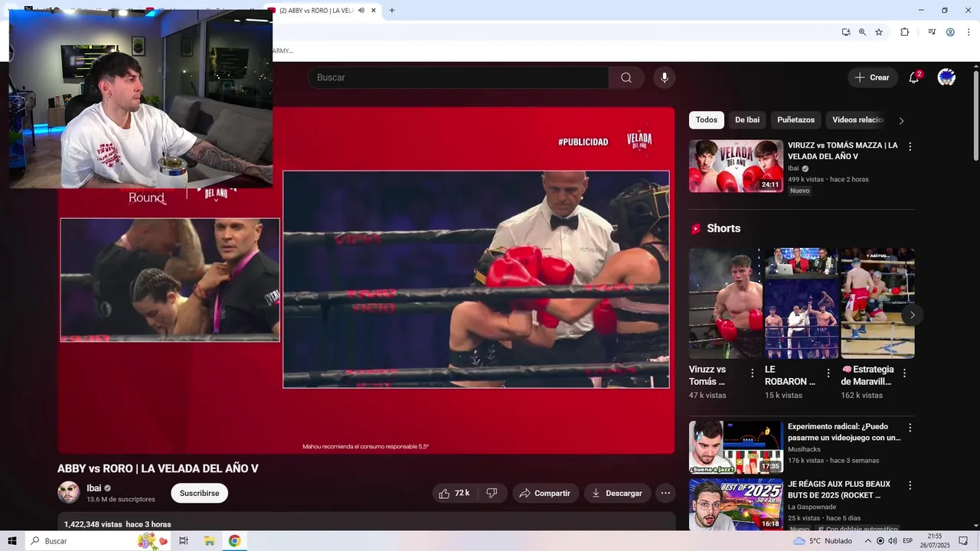Open JE RÉAGIS AUX PLUS BEAUX BUTS thumbnail
This screenshot has height=551, width=980.
tap(736, 504)
